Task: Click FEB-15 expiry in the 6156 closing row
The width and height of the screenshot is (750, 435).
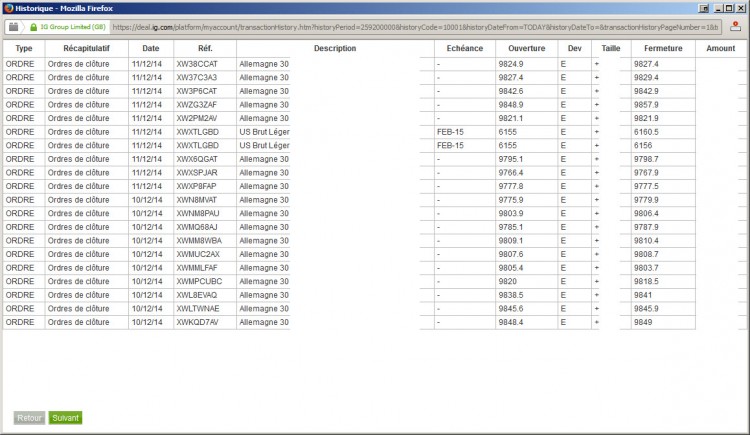Action: tap(450, 145)
